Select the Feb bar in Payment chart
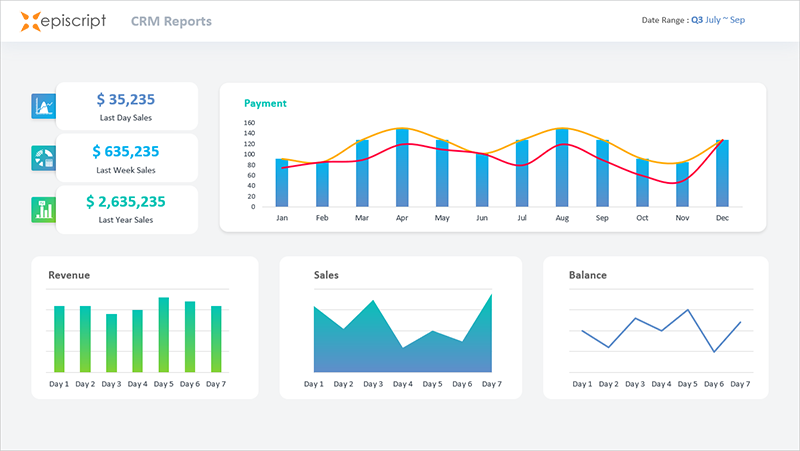800x451 pixels. [322, 184]
